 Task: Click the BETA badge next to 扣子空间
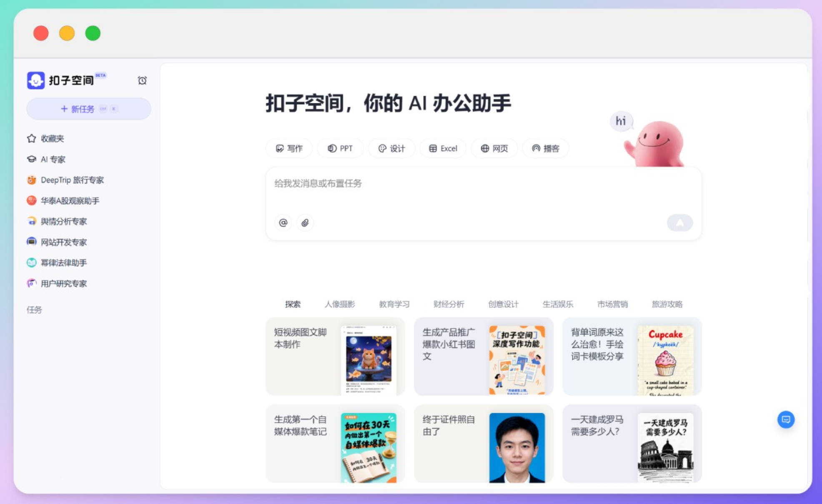[100, 75]
